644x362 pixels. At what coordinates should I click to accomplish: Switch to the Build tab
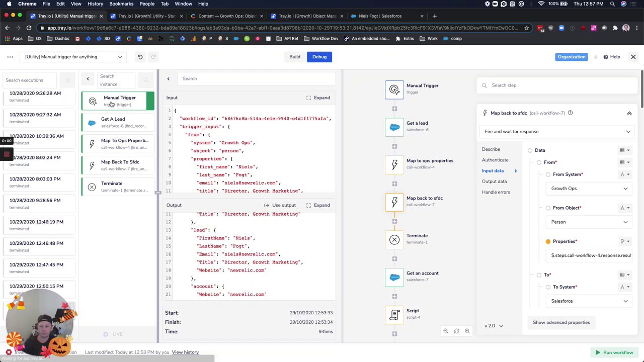tap(295, 57)
